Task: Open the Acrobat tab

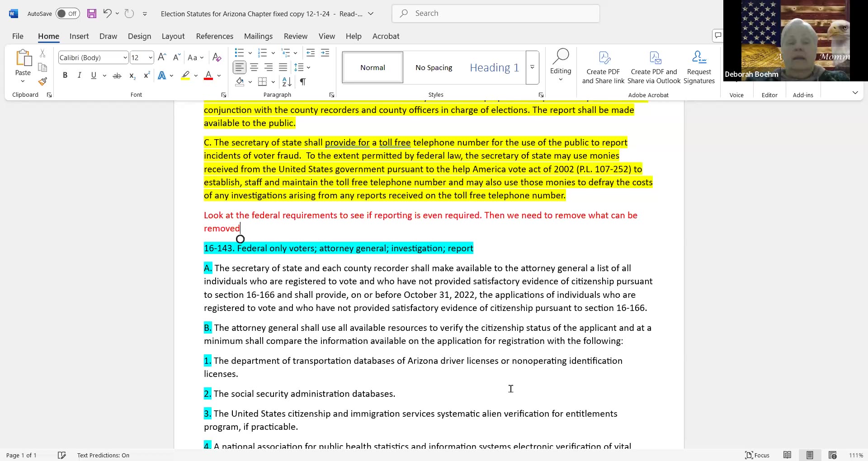Action: [x=386, y=36]
